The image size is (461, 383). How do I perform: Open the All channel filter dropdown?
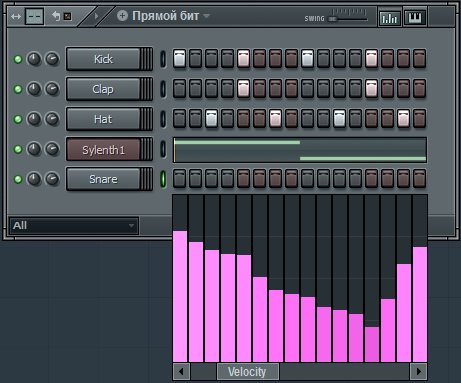pos(74,226)
